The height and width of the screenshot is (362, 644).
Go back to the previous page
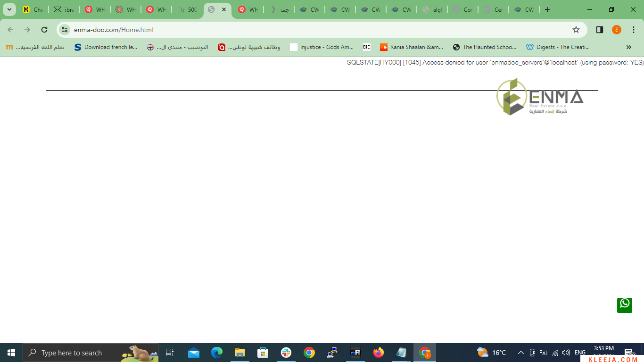[10, 30]
